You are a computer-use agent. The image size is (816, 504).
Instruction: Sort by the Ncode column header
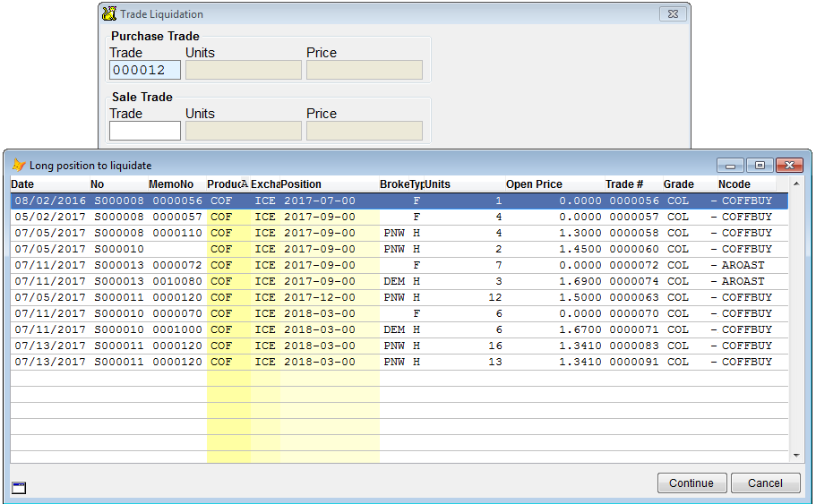click(x=747, y=184)
